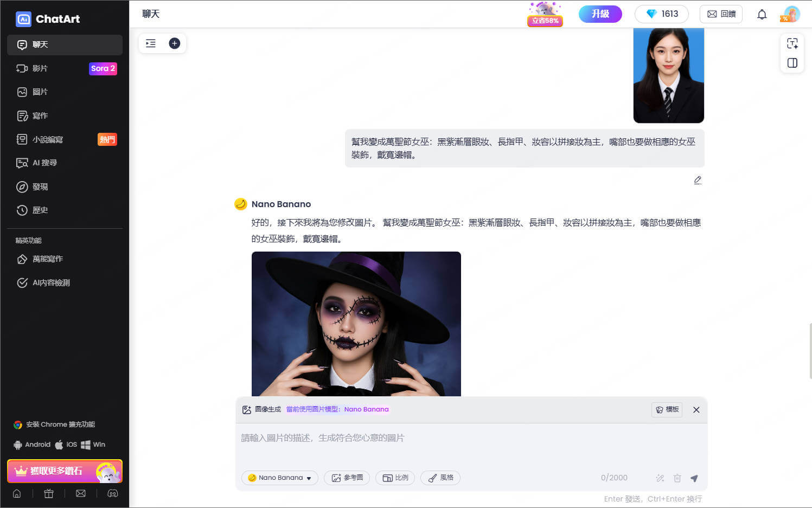Open the Nano Banana model dropdown
This screenshot has width=812, height=508.
coord(279,478)
